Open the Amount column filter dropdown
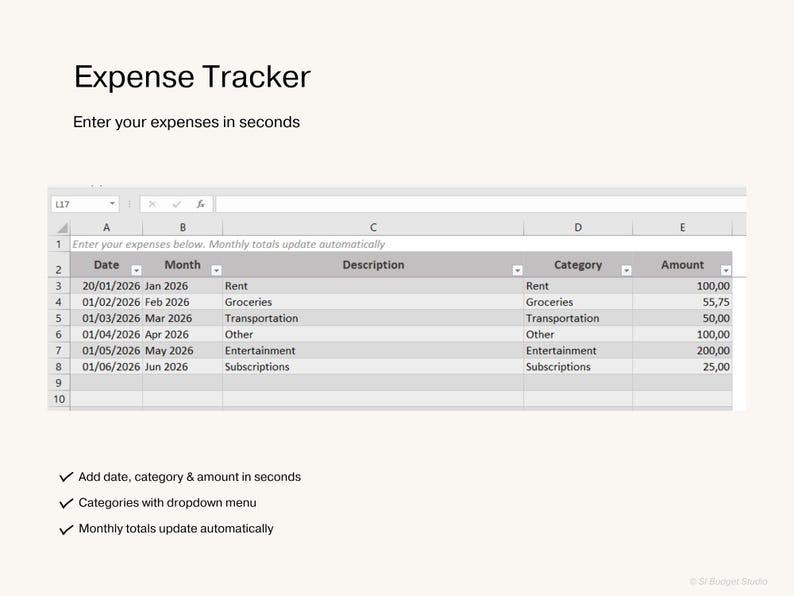The image size is (794, 596). pyautogui.click(x=726, y=270)
